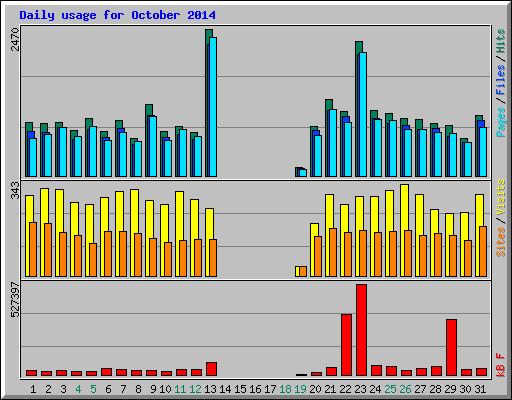Click the 343 axis value
Image resolution: width=512 pixels, height=400 pixels.
pyautogui.click(x=15, y=190)
